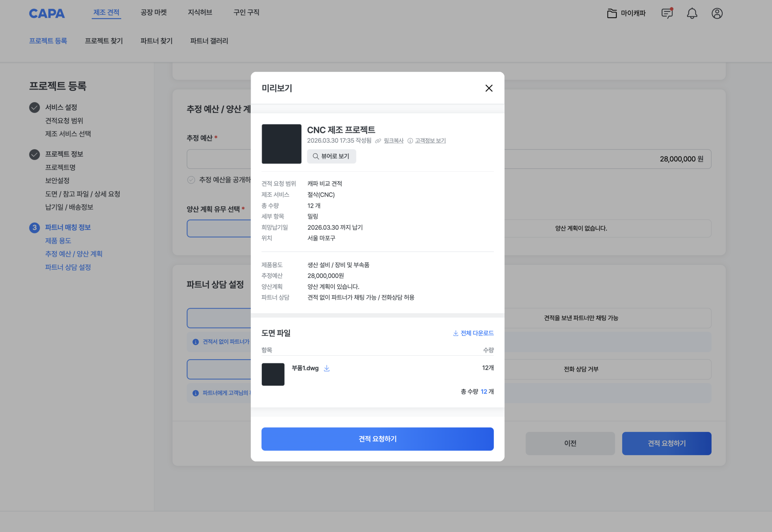772x532 pixels.
Task: Click the project thumbnail image
Action: pos(281,144)
